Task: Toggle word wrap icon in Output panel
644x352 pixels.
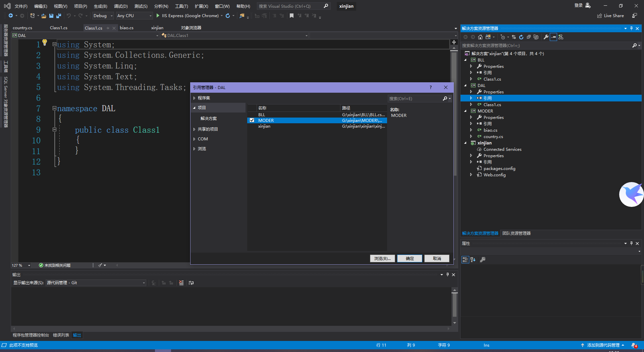Action: pos(191,283)
